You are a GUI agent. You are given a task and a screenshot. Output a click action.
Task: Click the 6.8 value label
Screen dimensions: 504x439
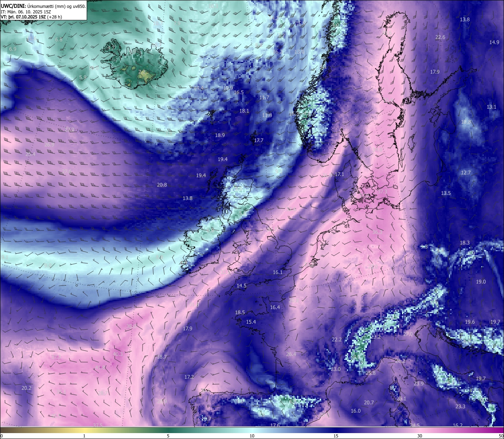pos(59,40)
